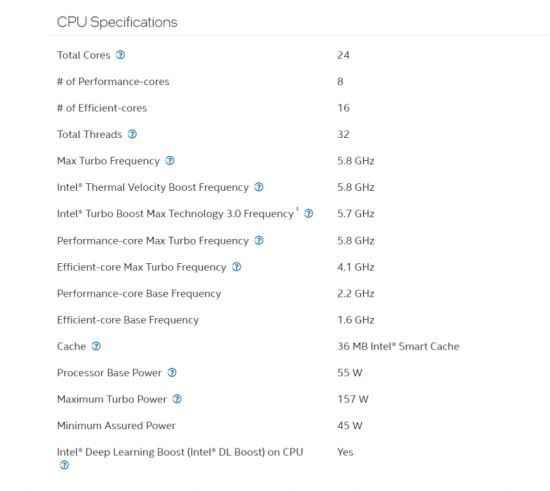Click the Efficient-core Base Frequency label
The height and width of the screenshot is (491, 550).
coord(128,320)
